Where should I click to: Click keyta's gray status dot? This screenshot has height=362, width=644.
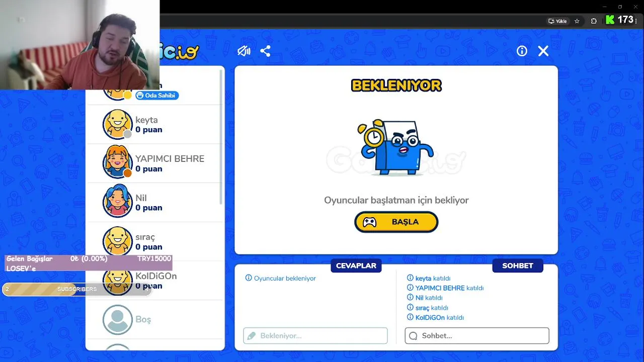128,134
